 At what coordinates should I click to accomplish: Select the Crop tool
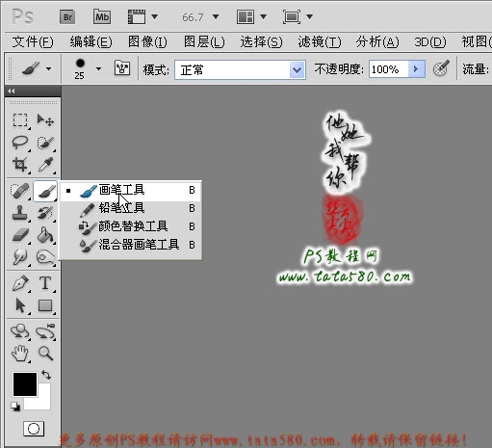[20, 165]
